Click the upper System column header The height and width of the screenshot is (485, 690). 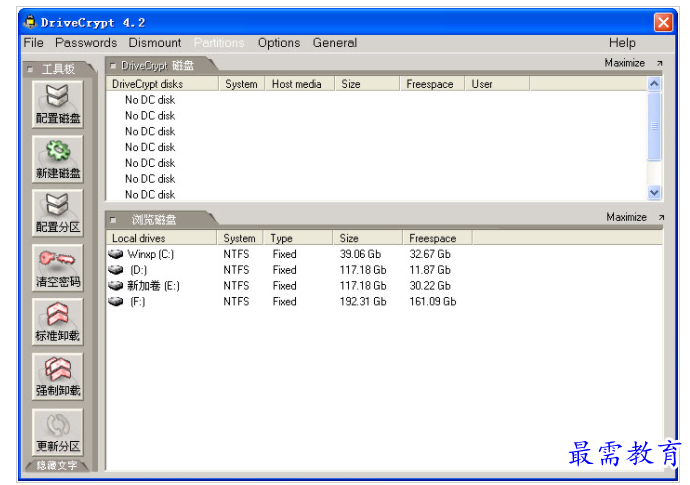(242, 84)
